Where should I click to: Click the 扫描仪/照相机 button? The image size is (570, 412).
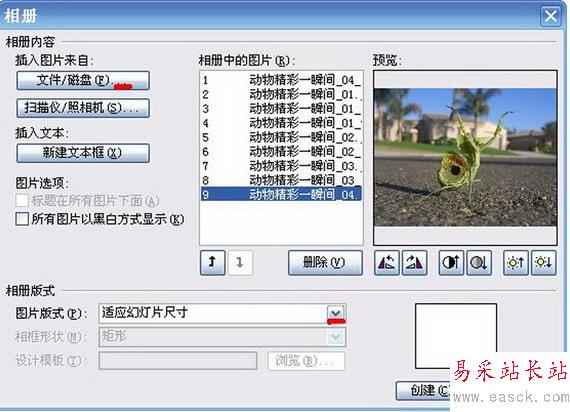coord(83,108)
